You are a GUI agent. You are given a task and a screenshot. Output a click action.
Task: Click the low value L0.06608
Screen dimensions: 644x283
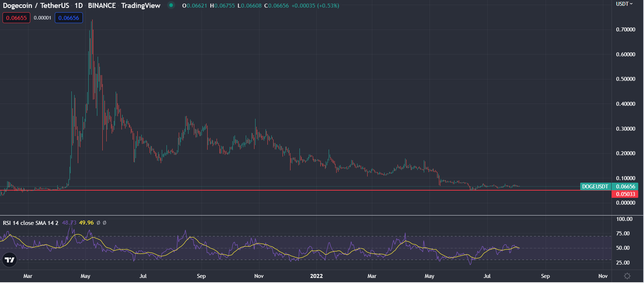(249, 6)
